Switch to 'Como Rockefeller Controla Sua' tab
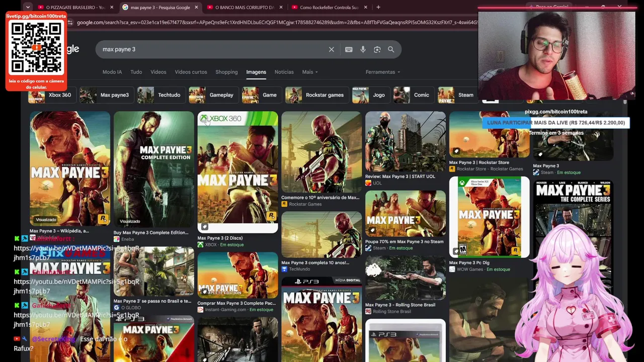Screen dimensions: 644x362 click(x=329, y=8)
